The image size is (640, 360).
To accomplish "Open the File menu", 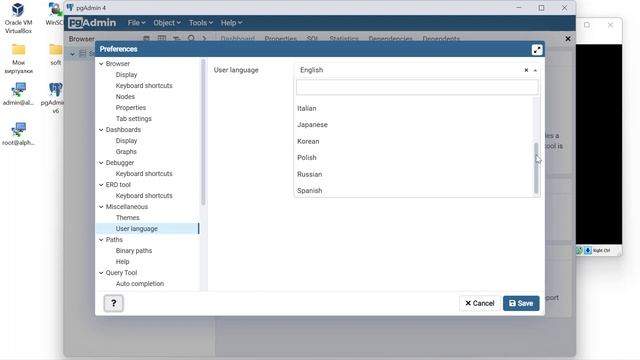I will point(136,23).
